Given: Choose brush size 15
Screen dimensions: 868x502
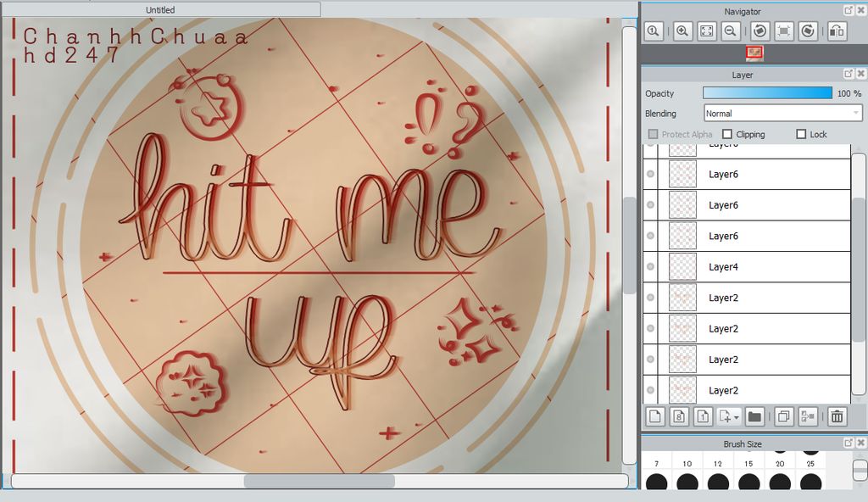Looking at the screenshot, I should coord(748,480).
